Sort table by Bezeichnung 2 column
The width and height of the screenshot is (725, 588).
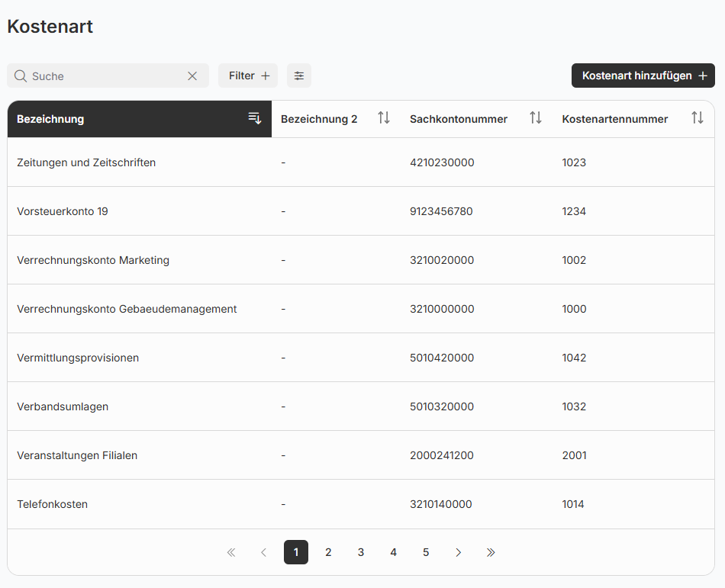(384, 118)
